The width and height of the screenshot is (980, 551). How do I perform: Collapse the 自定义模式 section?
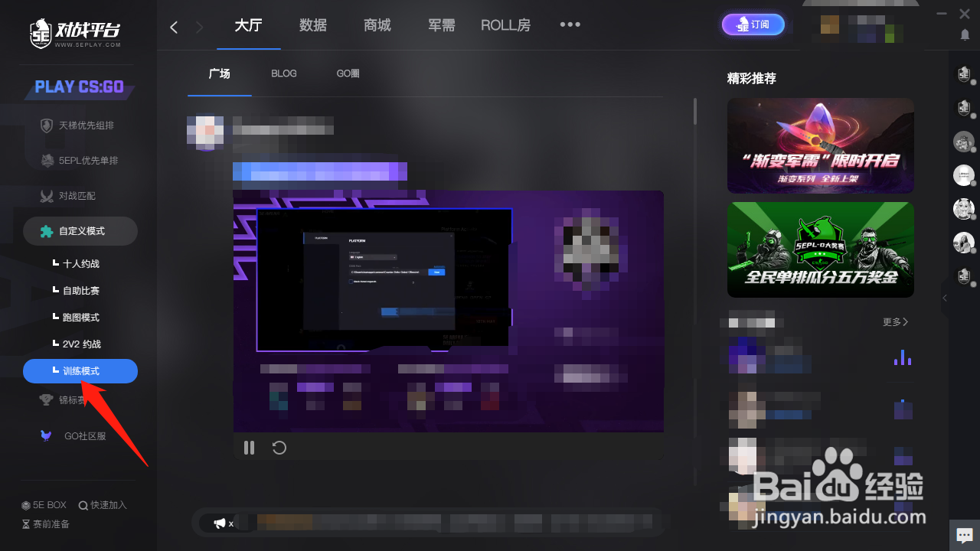tap(80, 231)
